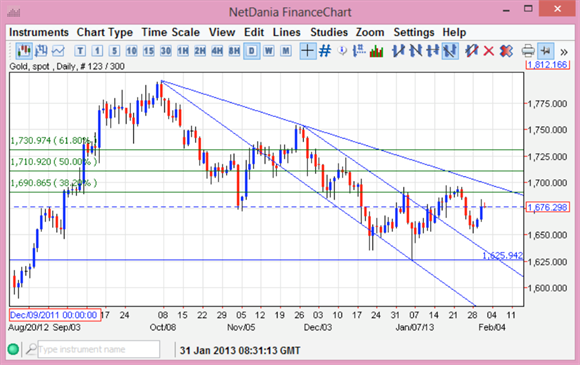
Task: Select the first trend line drawing tool
Action: point(398,51)
